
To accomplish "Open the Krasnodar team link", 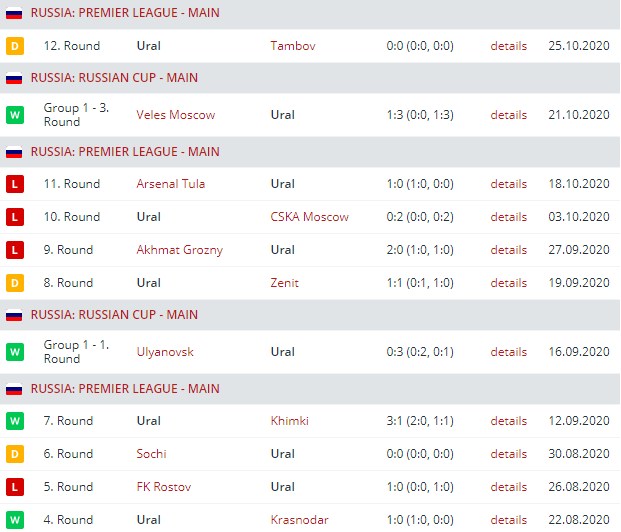I will tap(299, 520).
